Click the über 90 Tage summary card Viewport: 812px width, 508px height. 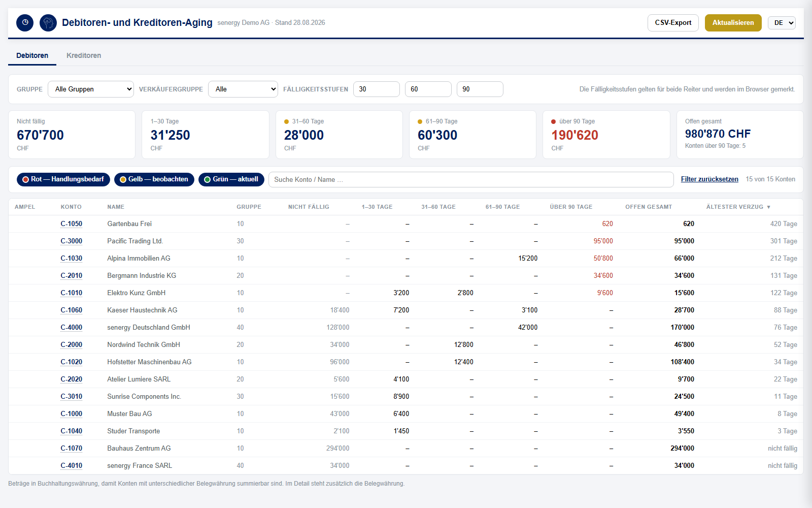606,135
